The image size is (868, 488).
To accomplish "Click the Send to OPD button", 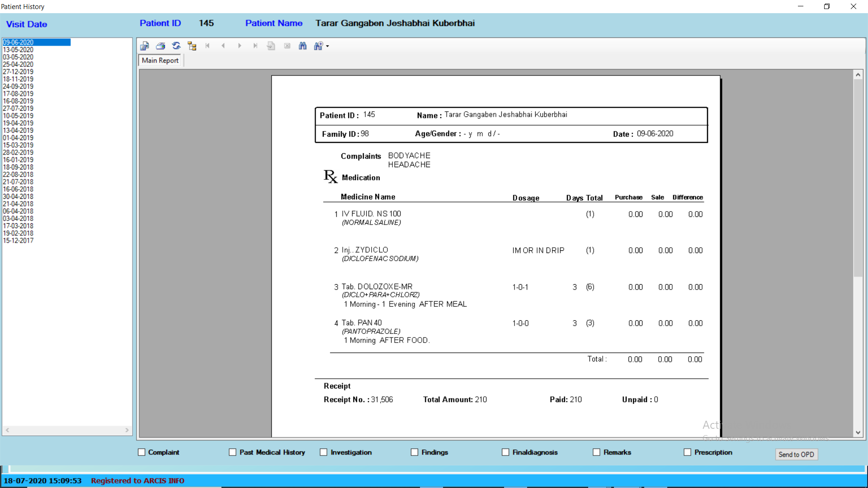I will 797,455.
